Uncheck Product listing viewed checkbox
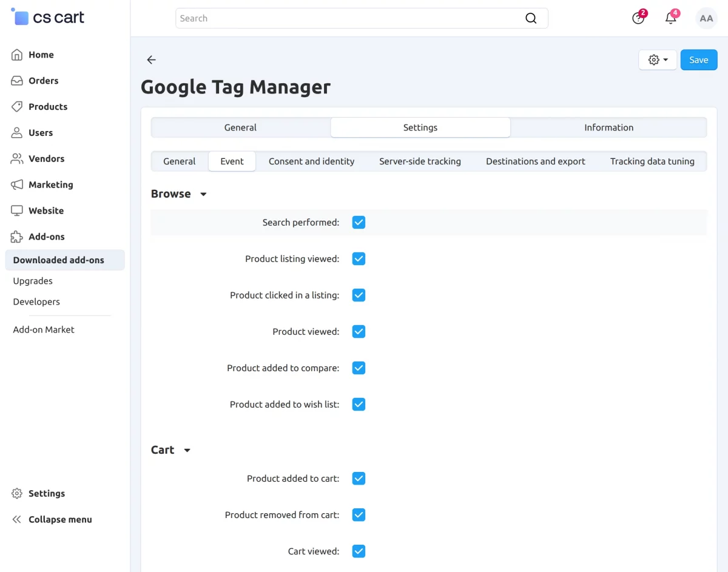The image size is (728, 572). pos(359,259)
